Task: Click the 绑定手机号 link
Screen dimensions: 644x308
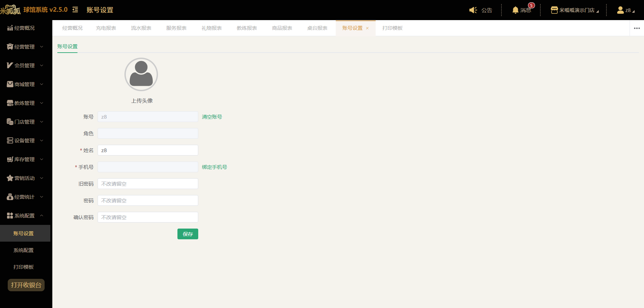Action: pyautogui.click(x=214, y=167)
